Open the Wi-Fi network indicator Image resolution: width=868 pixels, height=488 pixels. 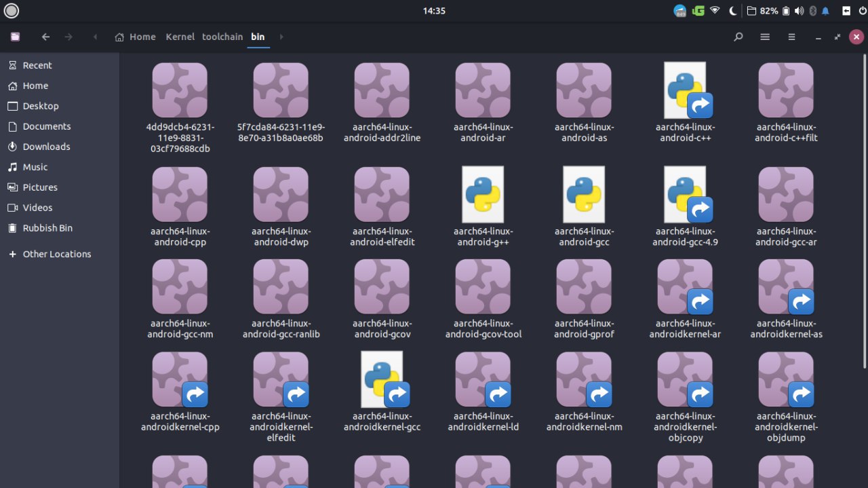(x=715, y=11)
